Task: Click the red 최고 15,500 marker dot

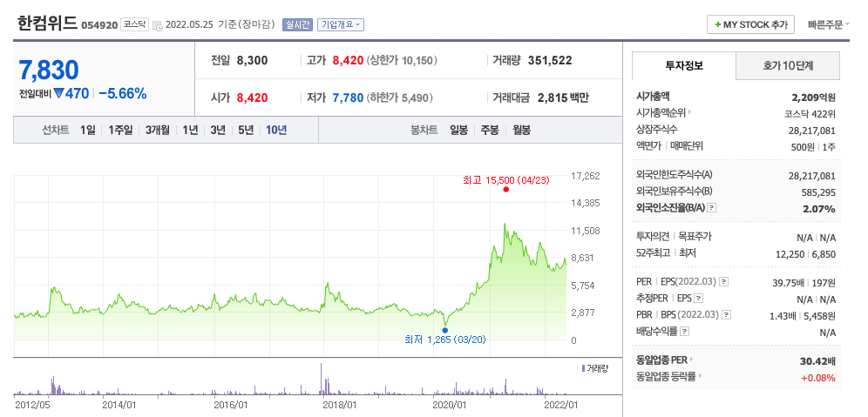Action: coord(506,190)
